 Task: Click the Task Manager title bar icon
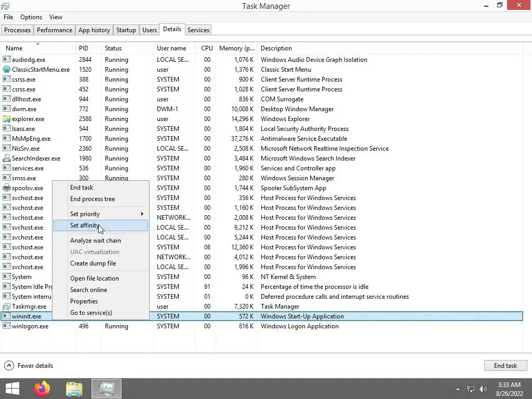pyautogui.click(x=5, y=6)
